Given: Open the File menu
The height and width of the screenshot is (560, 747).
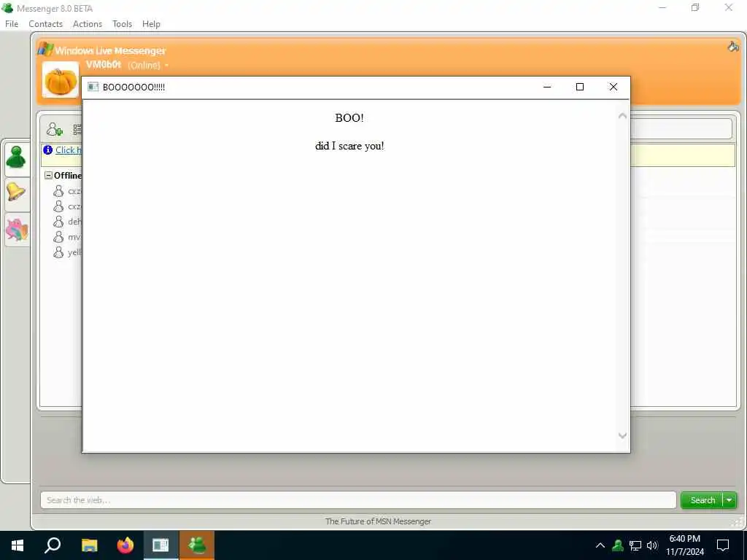Looking at the screenshot, I should [12, 24].
